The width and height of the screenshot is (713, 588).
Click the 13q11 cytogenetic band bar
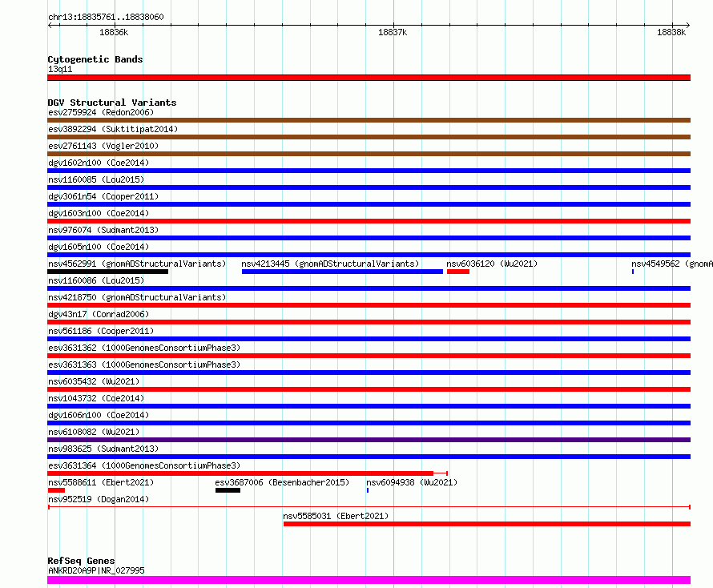[369, 78]
